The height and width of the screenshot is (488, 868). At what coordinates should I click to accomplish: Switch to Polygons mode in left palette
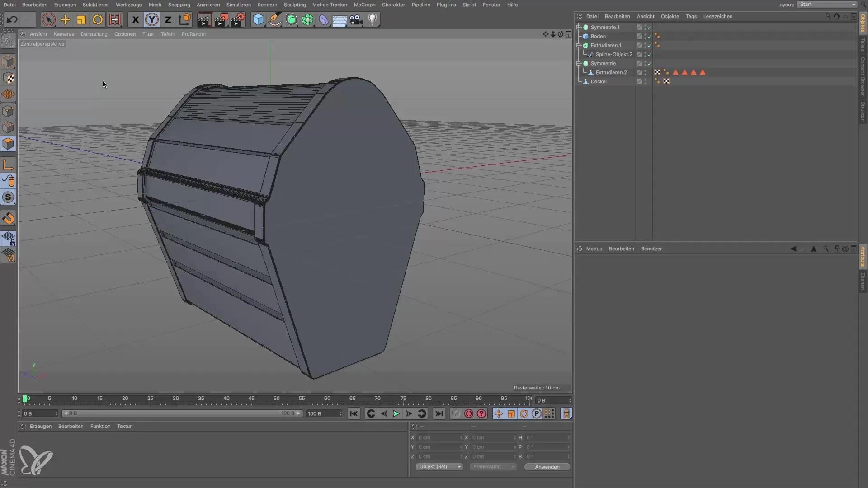(x=9, y=144)
